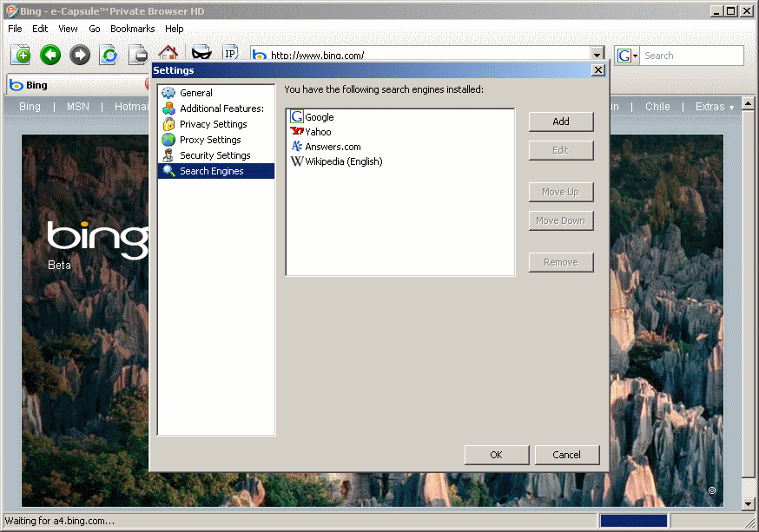Open the Go menu

[95, 29]
